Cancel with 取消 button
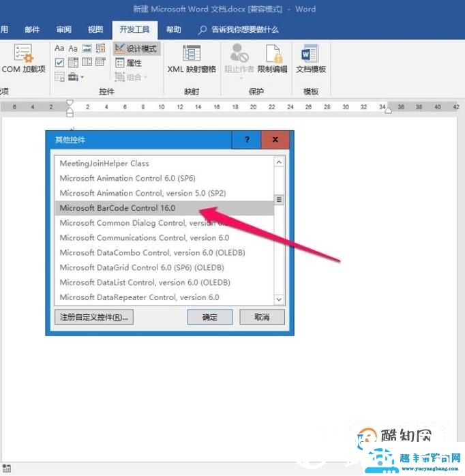The image size is (465, 476). tap(262, 317)
